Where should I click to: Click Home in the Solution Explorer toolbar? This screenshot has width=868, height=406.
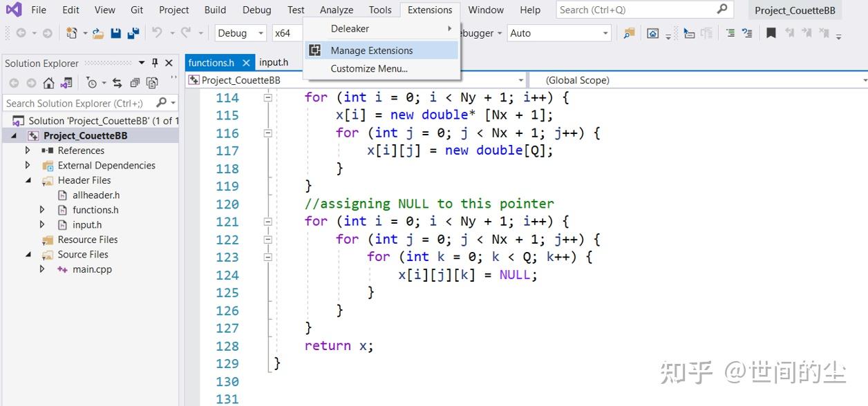48,81
